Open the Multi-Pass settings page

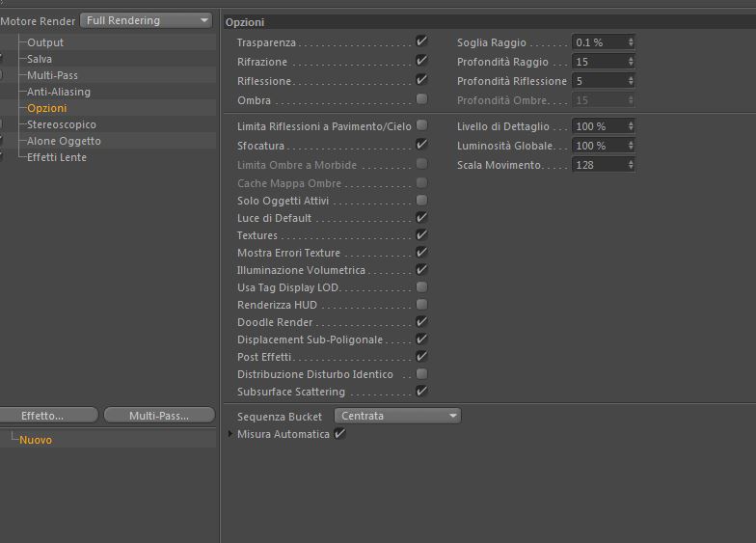(52, 75)
